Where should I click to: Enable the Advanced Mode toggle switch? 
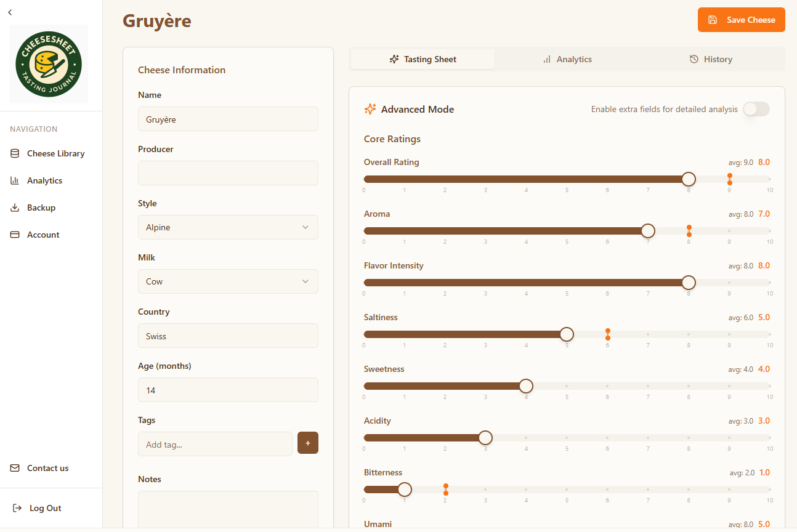(x=756, y=109)
